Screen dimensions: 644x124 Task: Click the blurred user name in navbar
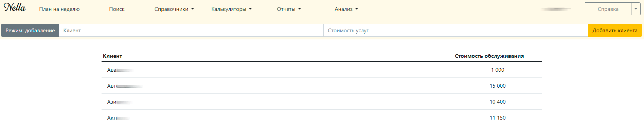pos(556,9)
